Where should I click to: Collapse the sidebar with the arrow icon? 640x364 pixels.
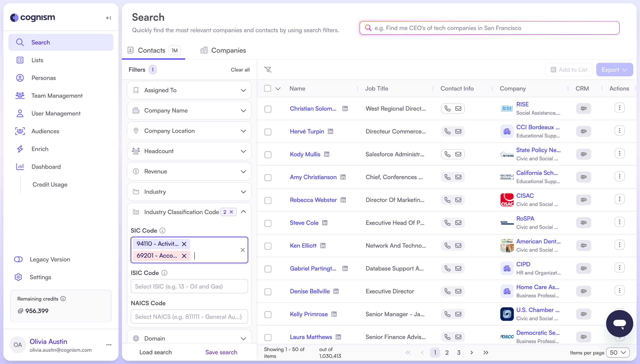[108, 18]
